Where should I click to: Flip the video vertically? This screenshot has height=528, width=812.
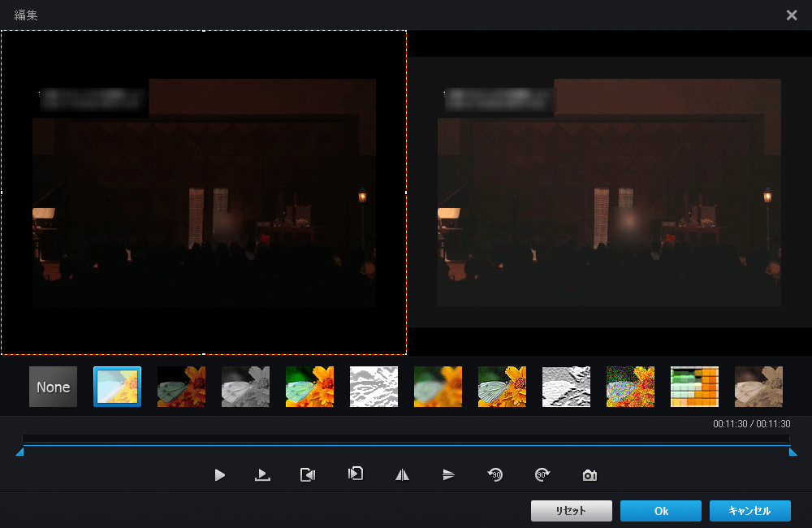click(x=448, y=475)
